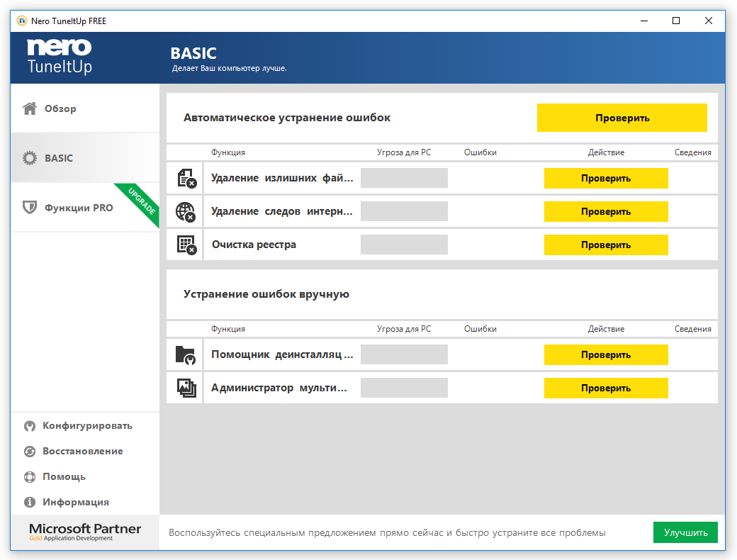
Task: Click threat bar for Удаление излишних файлов
Action: coord(404,178)
